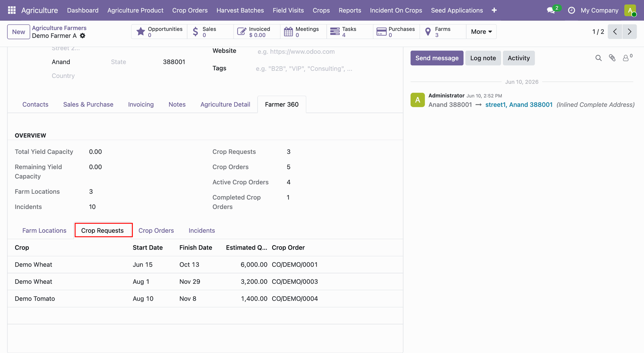Click the zip code field 388001
Viewport: 644px width, 353px height.
click(x=174, y=62)
